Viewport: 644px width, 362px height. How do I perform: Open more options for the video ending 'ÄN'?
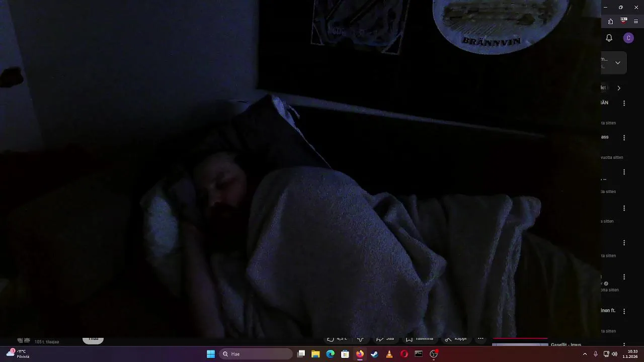click(x=624, y=103)
